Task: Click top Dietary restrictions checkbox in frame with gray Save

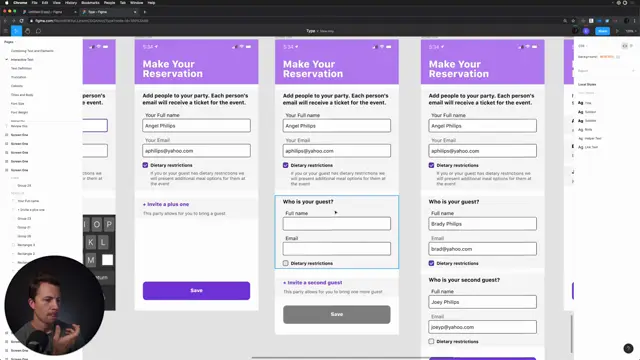Action: click(x=286, y=165)
